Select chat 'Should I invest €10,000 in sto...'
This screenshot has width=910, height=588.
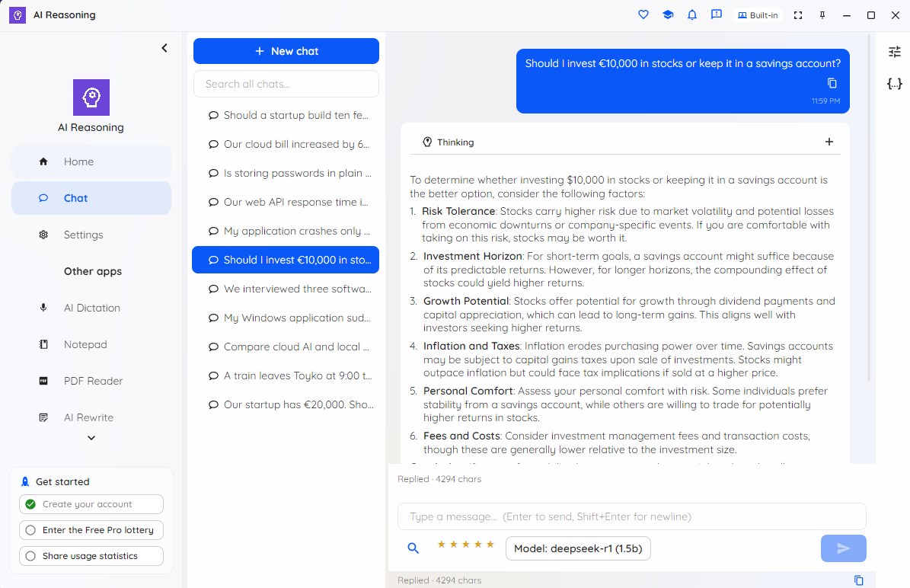[x=286, y=260]
